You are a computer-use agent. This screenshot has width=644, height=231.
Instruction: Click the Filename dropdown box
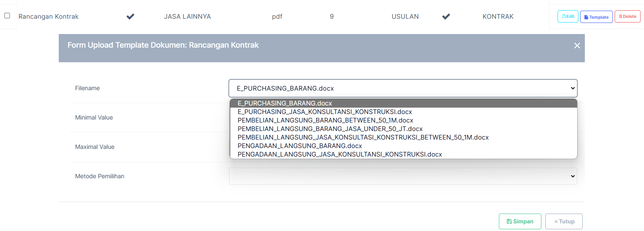[x=402, y=88]
